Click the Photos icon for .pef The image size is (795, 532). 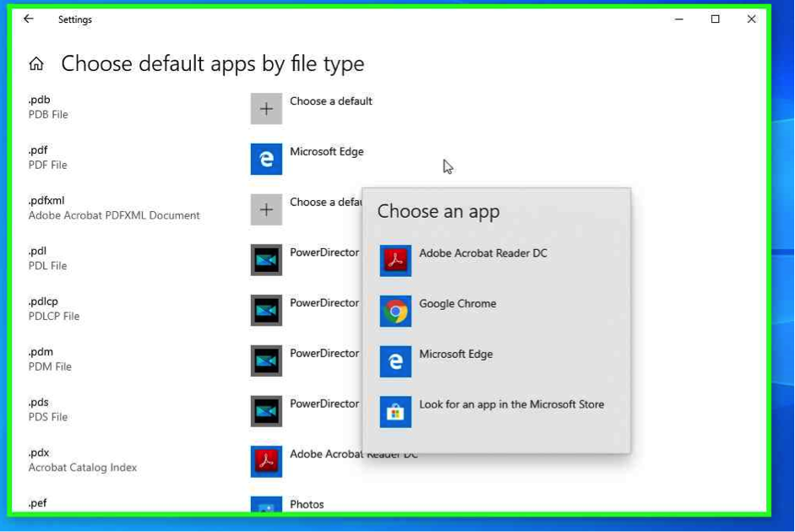click(x=266, y=506)
